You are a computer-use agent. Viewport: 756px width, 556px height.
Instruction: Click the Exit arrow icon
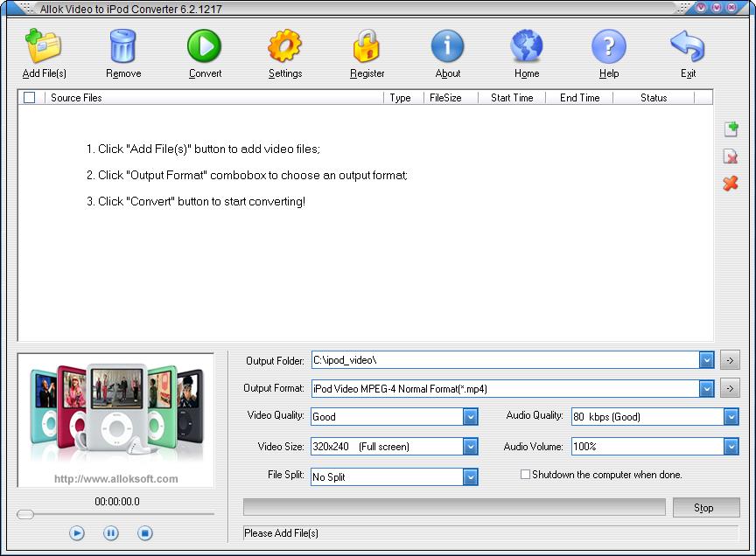tap(688, 45)
